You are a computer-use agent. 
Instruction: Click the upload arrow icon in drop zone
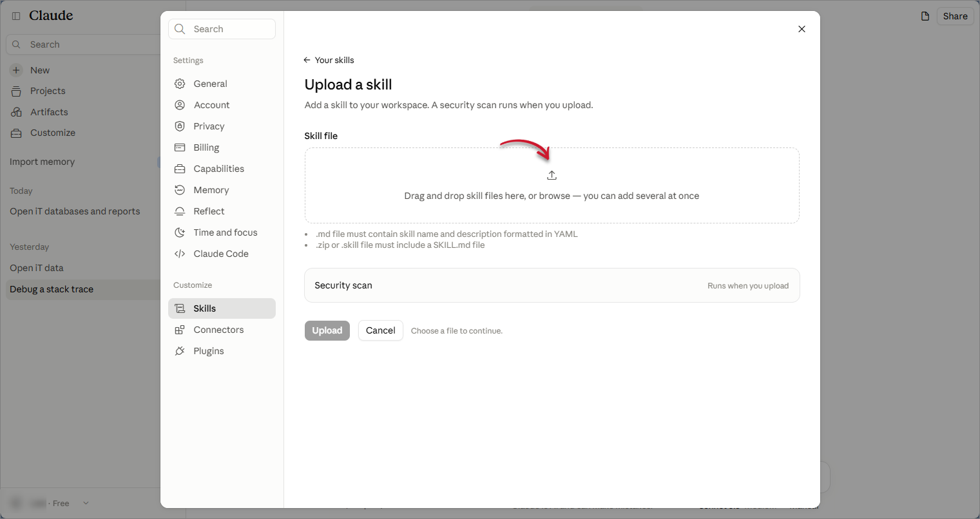pos(552,175)
